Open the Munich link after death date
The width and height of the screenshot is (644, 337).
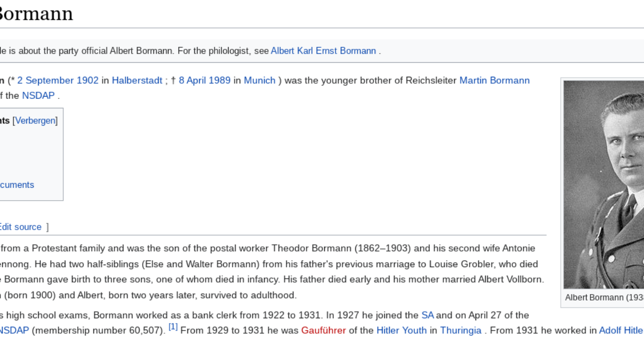pyautogui.click(x=259, y=80)
